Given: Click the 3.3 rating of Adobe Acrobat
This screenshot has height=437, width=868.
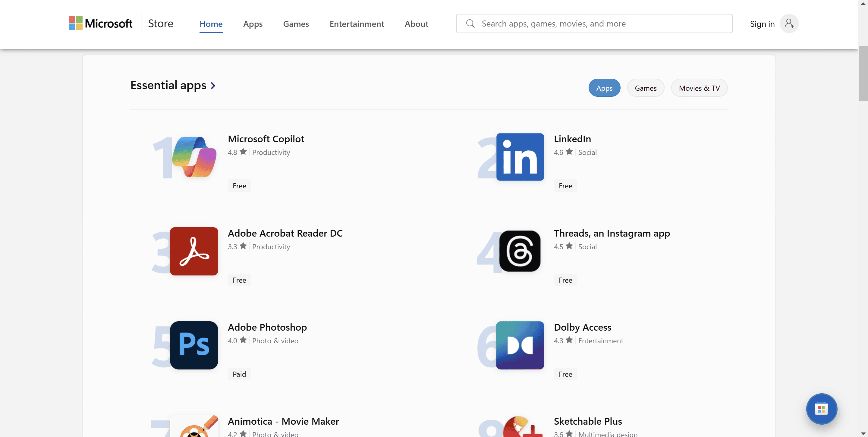Looking at the screenshot, I should coord(237,246).
